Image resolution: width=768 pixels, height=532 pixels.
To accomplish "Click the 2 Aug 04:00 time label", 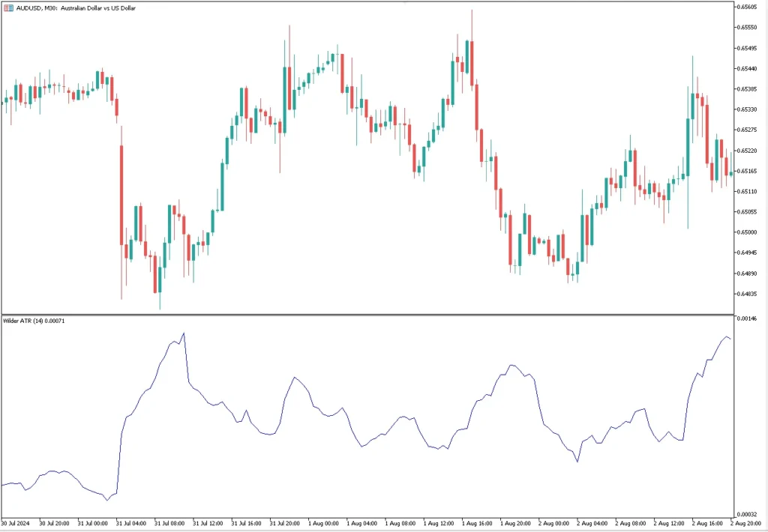I will click(x=595, y=523).
